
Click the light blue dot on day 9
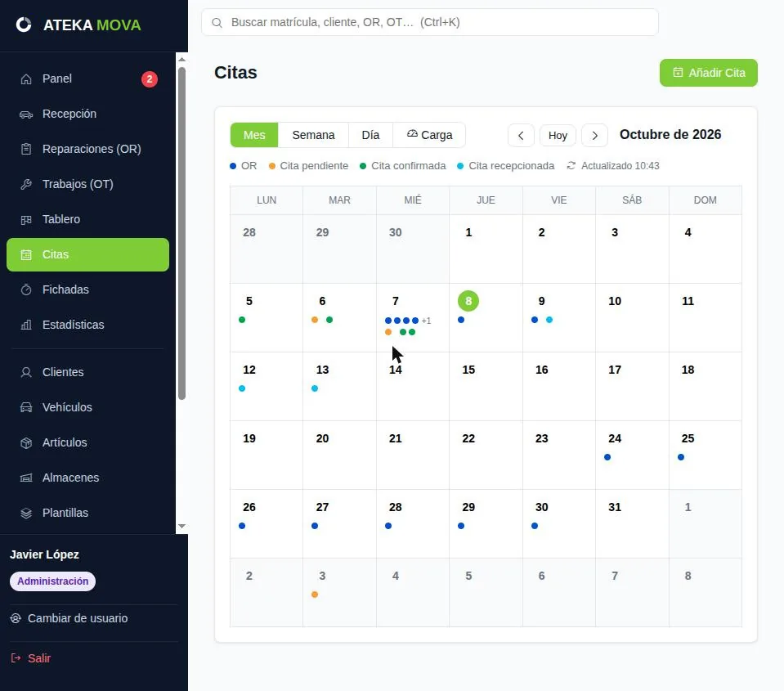pos(549,320)
